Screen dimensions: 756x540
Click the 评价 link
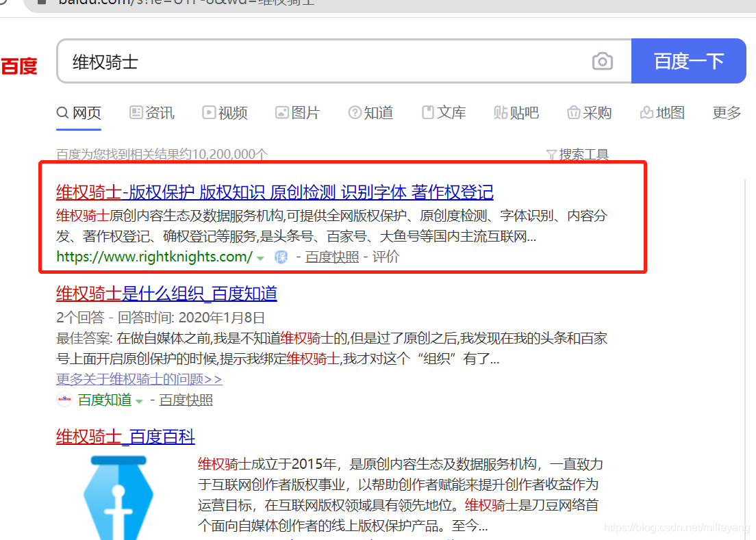tap(386, 257)
